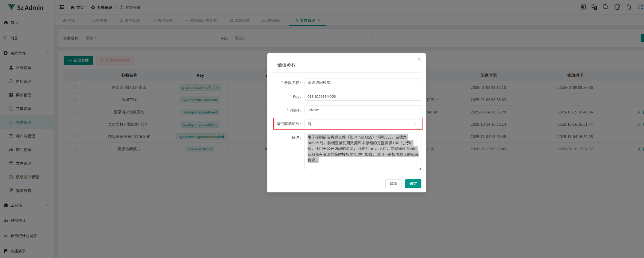Screen dimensions: 644x258
Task: Select the checkbox for 资源访问模式 row
Action: pos(75,149)
